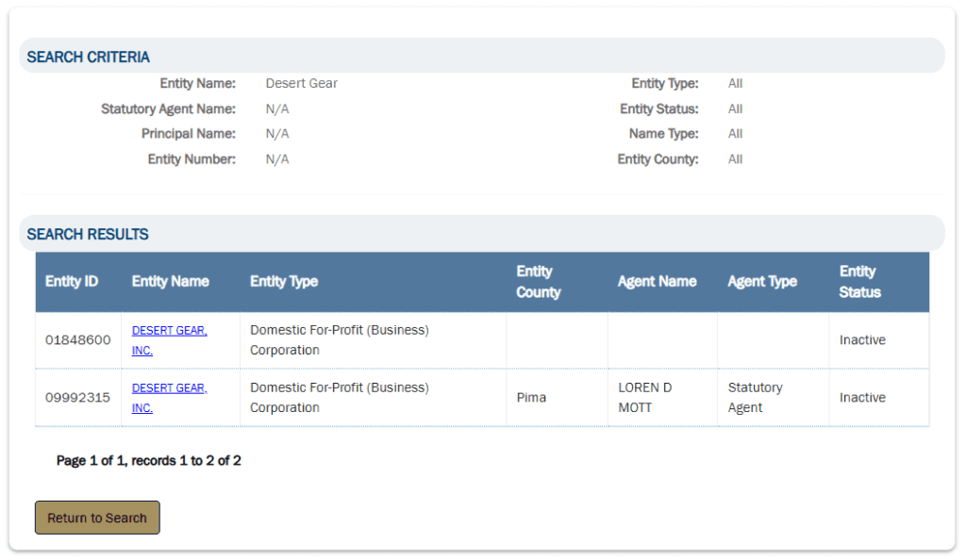Select entity ID 01848600 cell
966x560 pixels.
(78, 340)
